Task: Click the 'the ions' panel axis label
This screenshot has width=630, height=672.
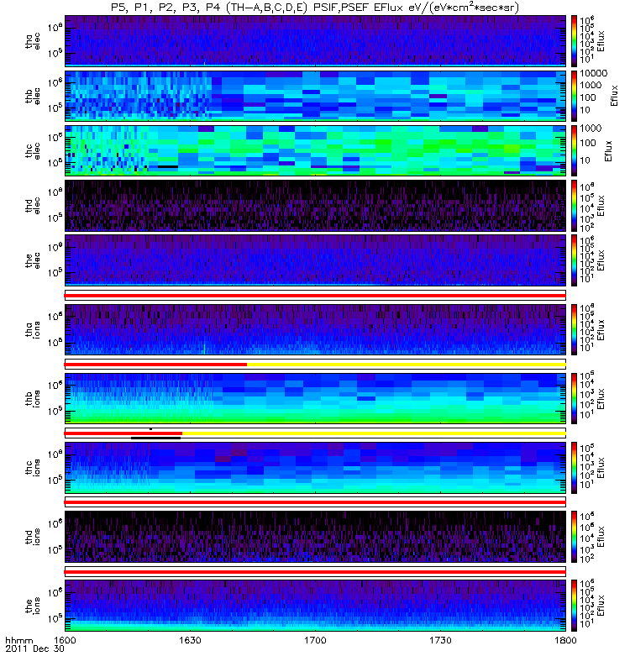Action: click(33, 606)
